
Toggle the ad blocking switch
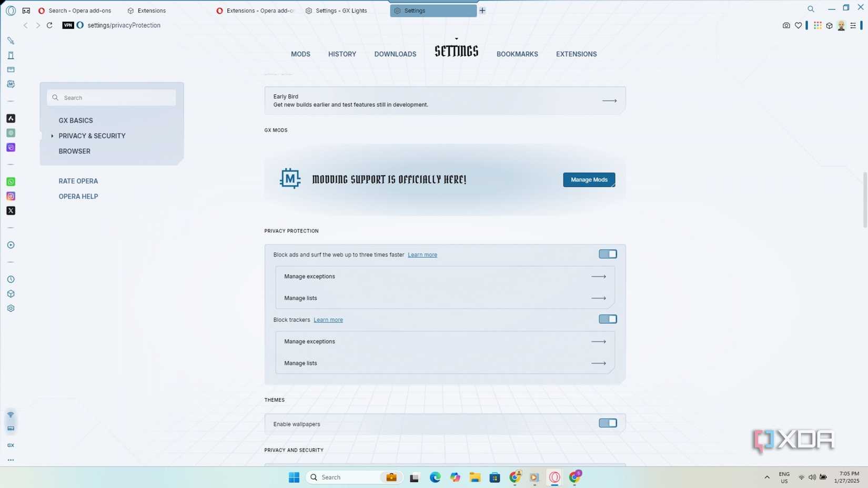click(608, 253)
